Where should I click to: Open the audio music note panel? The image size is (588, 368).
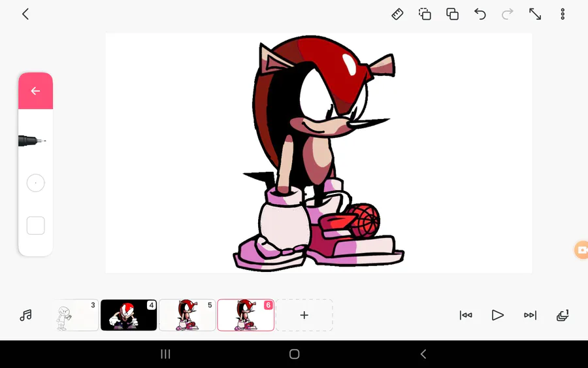click(25, 315)
